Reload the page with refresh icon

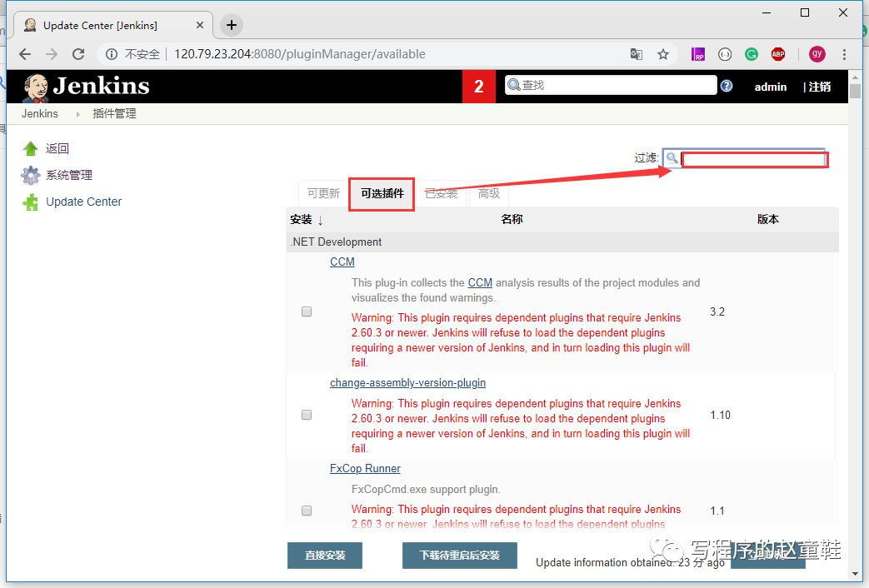tap(78, 54)
